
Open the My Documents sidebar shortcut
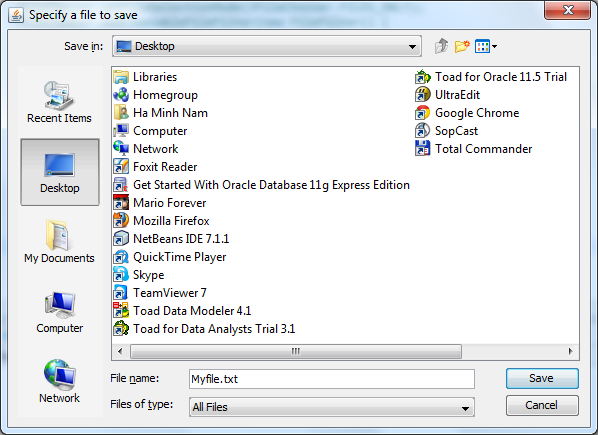[59, 242]
